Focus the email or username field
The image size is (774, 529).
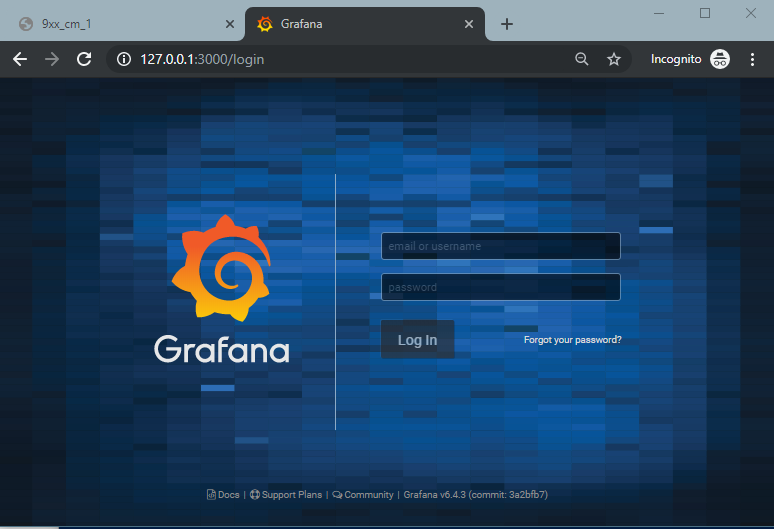pos(501,246)
